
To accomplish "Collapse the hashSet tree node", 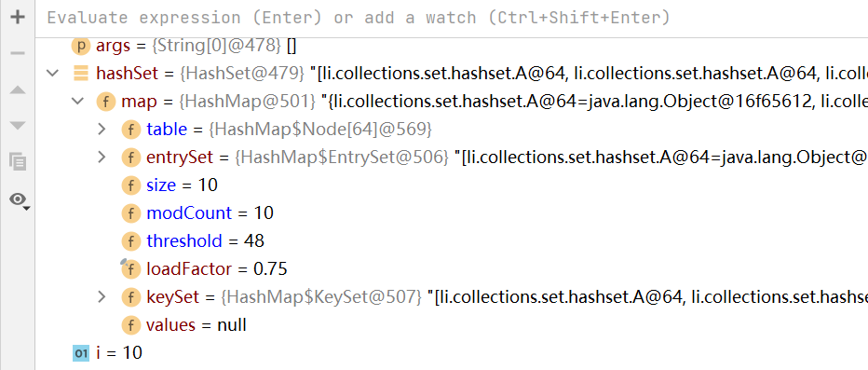I will pos(52,73).
